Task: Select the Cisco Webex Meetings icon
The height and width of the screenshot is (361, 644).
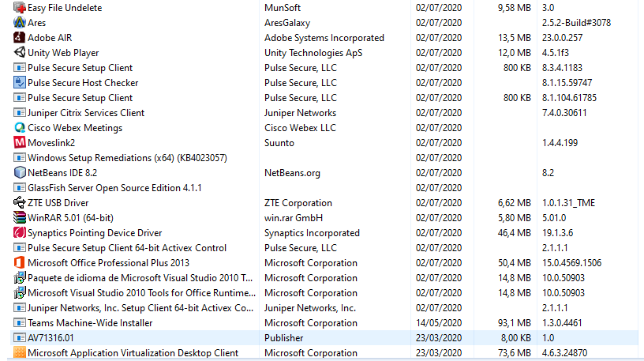Action: [19, 128]
